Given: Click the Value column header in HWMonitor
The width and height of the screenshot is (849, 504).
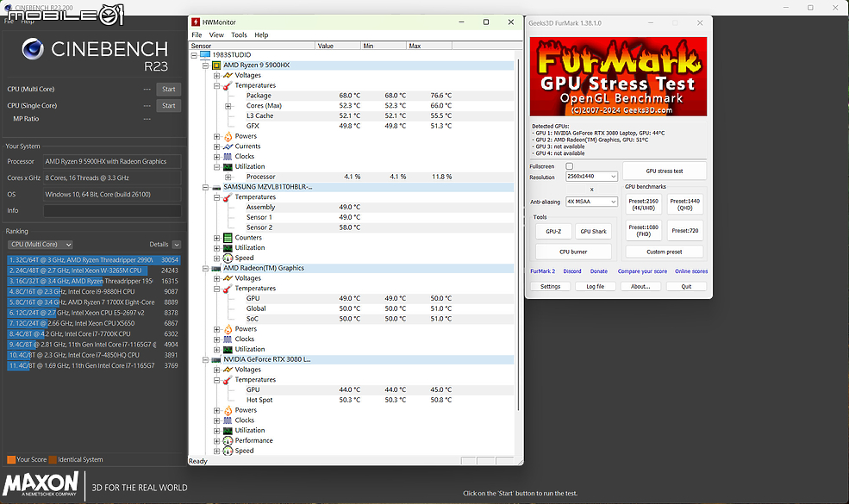Looking at the screenshot, I should click(x=338, y=46).
